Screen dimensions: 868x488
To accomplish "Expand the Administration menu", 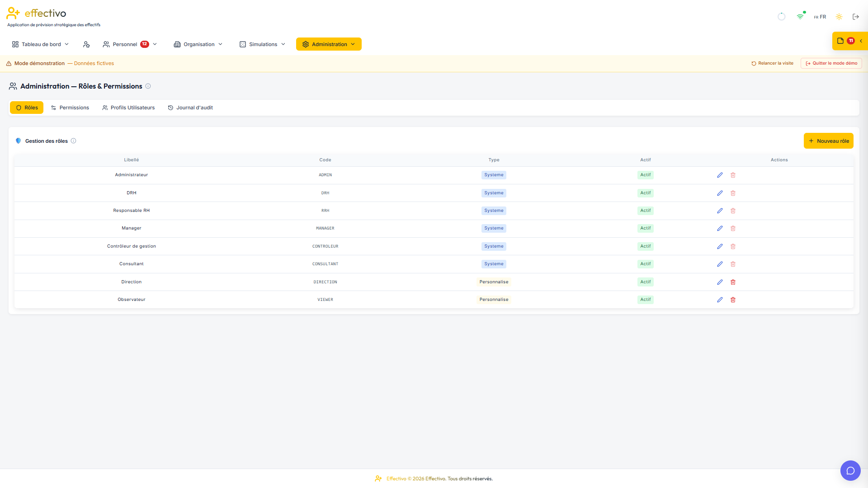I will click(329, 44).
